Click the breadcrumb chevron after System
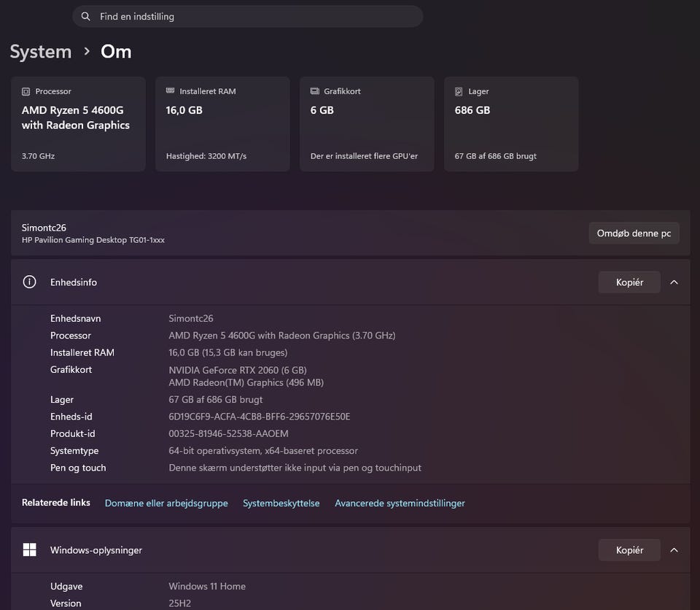The width and height of the screenshot is (700, 610). pyautogui.click(x=87, y=52)
